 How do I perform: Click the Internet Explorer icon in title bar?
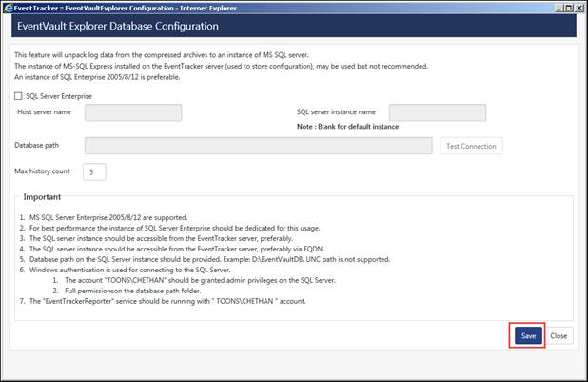pos(8,8)
